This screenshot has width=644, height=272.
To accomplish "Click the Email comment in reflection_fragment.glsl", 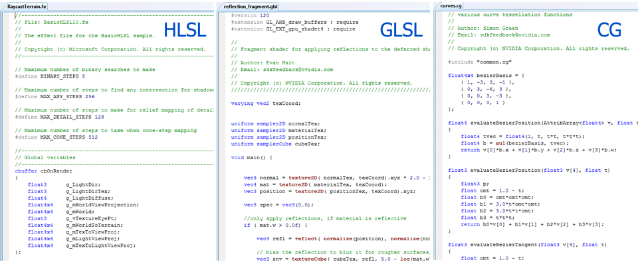I will pyautogui.click(x=282, y=70).
